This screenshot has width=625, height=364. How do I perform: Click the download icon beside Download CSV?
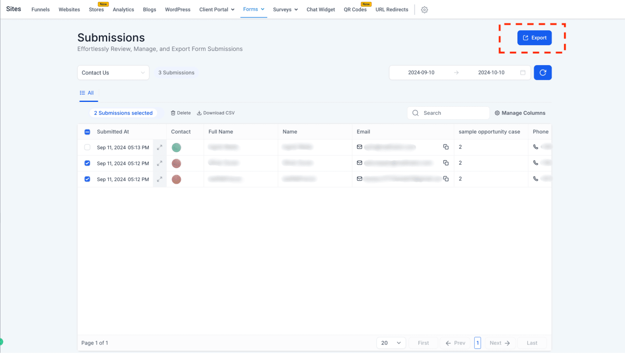coord(199,113)
